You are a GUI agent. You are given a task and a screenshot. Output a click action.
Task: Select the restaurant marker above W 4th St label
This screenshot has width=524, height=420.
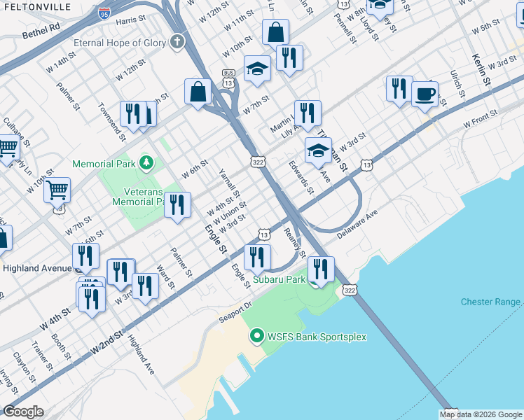(92, 300)
